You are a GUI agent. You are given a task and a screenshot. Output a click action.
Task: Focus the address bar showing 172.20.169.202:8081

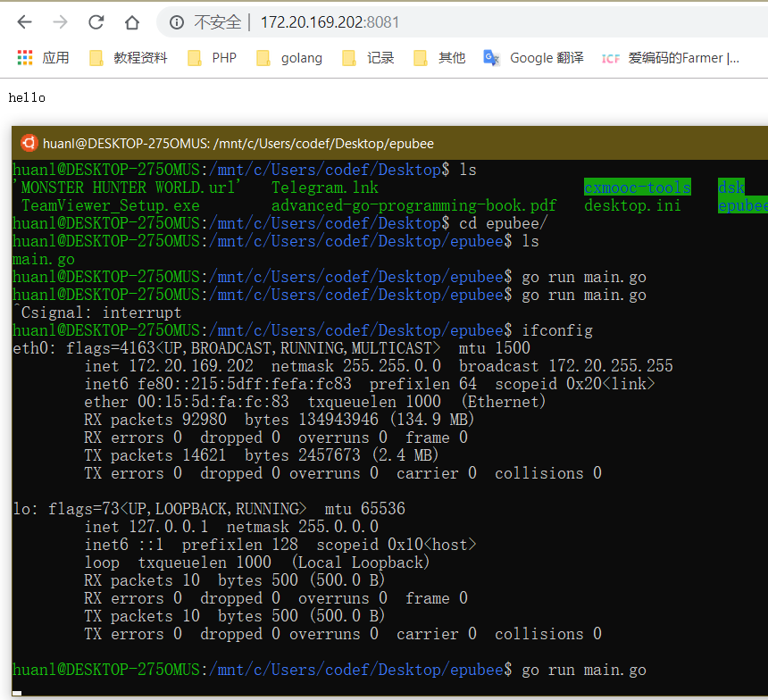(x=330, y=22)
